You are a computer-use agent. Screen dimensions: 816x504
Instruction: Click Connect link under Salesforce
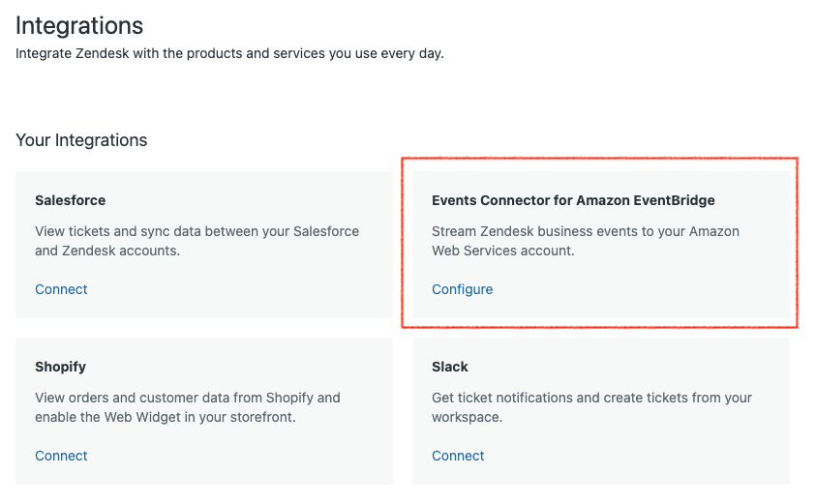click(61, 289)
